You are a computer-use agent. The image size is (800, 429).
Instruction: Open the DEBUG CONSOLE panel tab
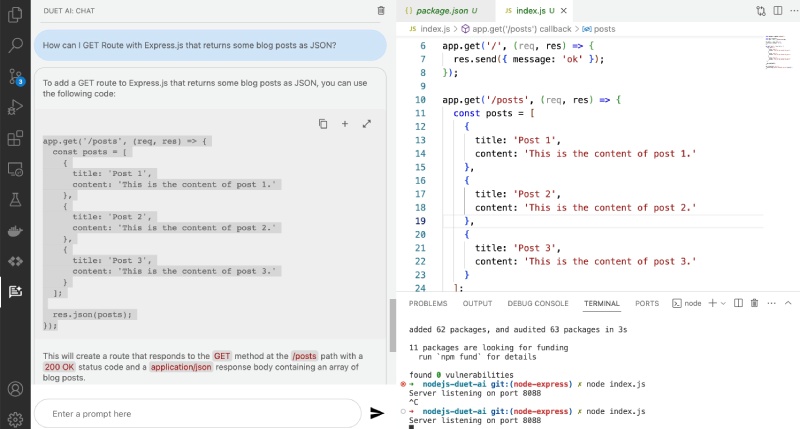click(x=538, y=304)
